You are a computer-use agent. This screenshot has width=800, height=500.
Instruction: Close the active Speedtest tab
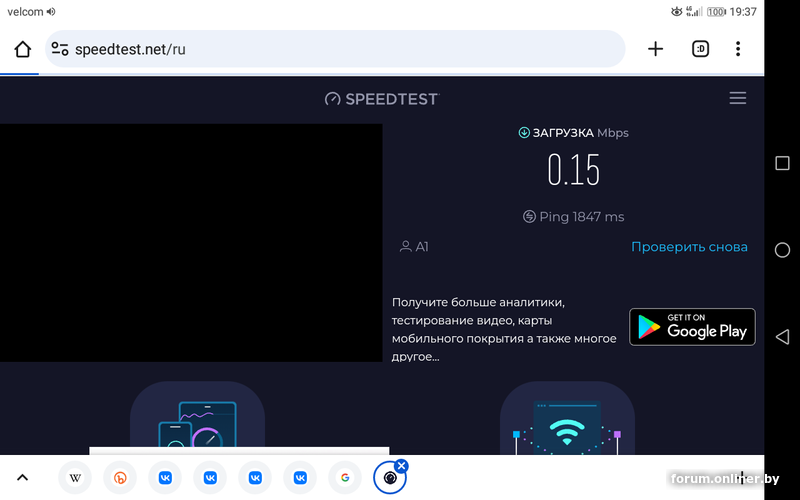402,465
